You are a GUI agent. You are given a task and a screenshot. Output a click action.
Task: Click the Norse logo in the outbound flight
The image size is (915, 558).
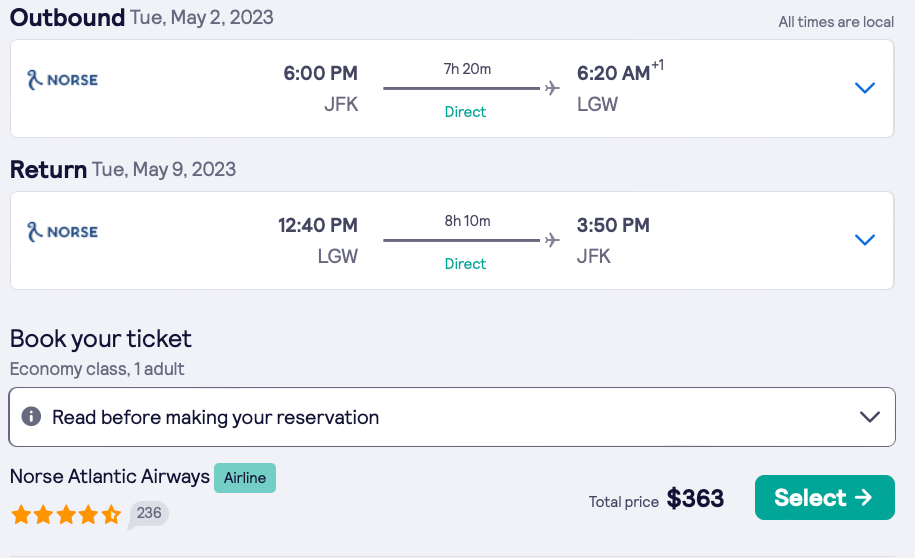pyautogui.click(x=62, y=80)
